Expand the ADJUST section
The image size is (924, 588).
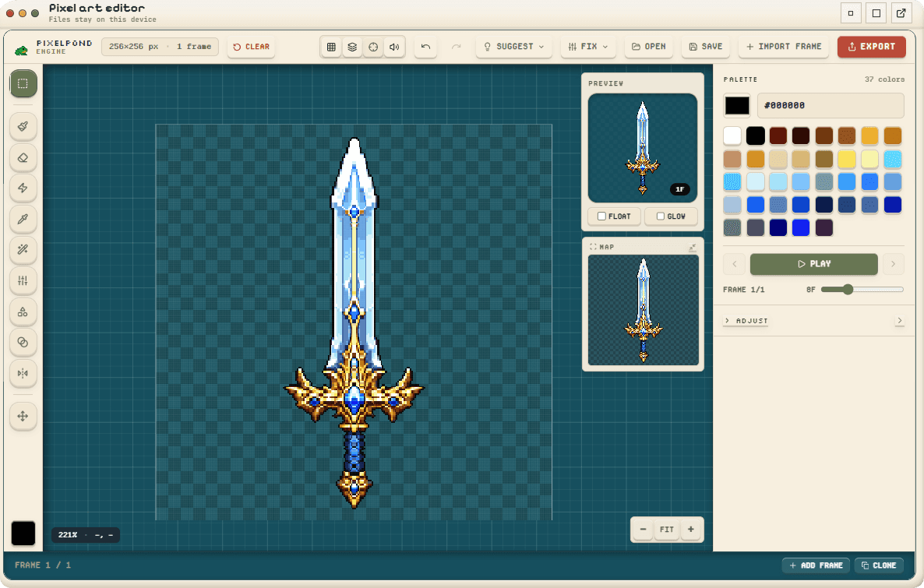click(x=746, y=321)
